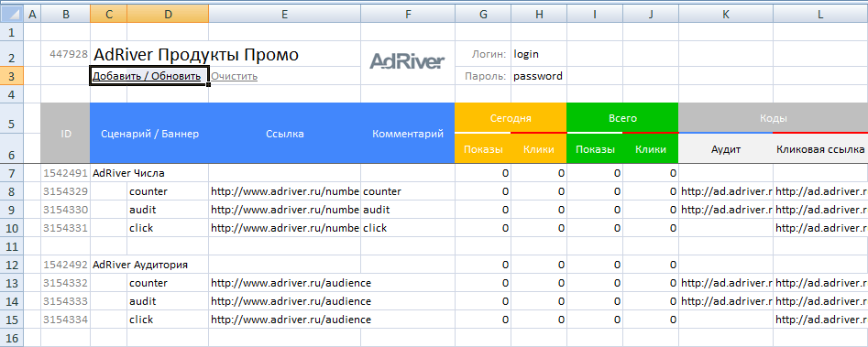Click the cell with ID 447928

coord(65,54)
